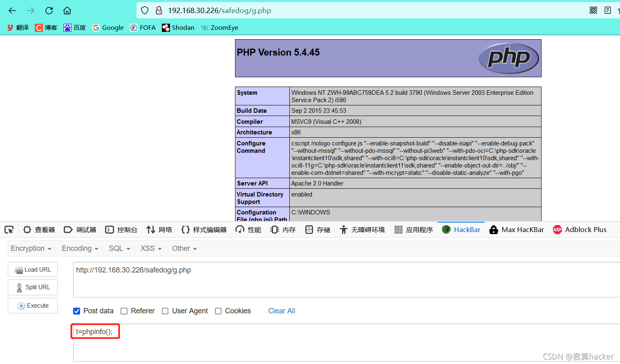
Task: Click the insecure connection lock icon
Action: (x=159, y=11)
